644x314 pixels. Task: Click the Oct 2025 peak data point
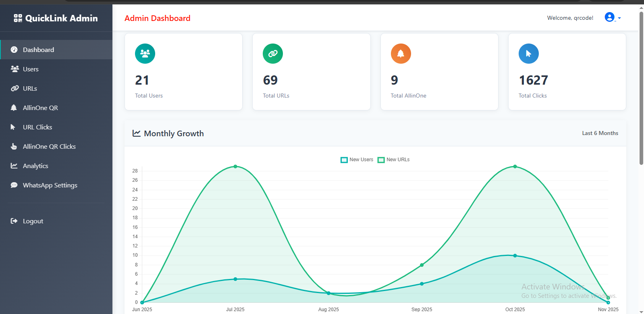515,166
